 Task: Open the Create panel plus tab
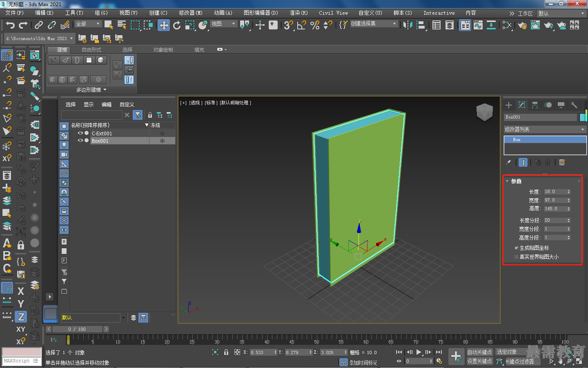[509, 105]
